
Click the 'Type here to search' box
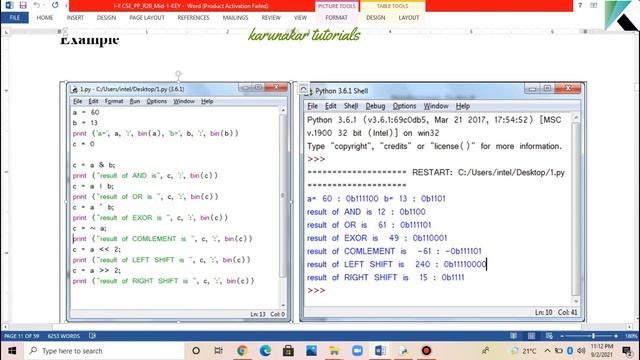[x=104, y=351]
